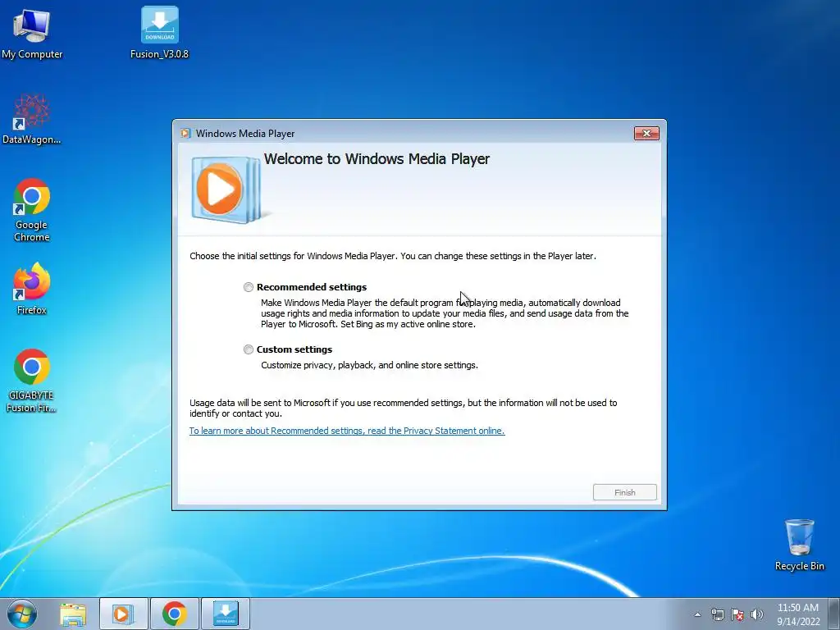Launch Google Chrome from the desktop

coord(32,210)
